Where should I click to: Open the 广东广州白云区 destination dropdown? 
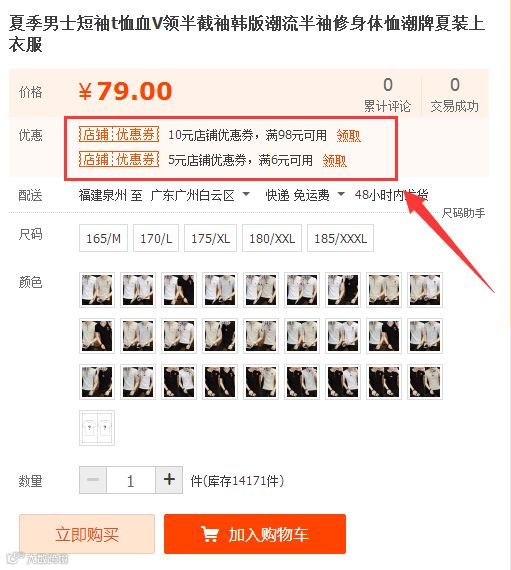(x=200, y=195)
